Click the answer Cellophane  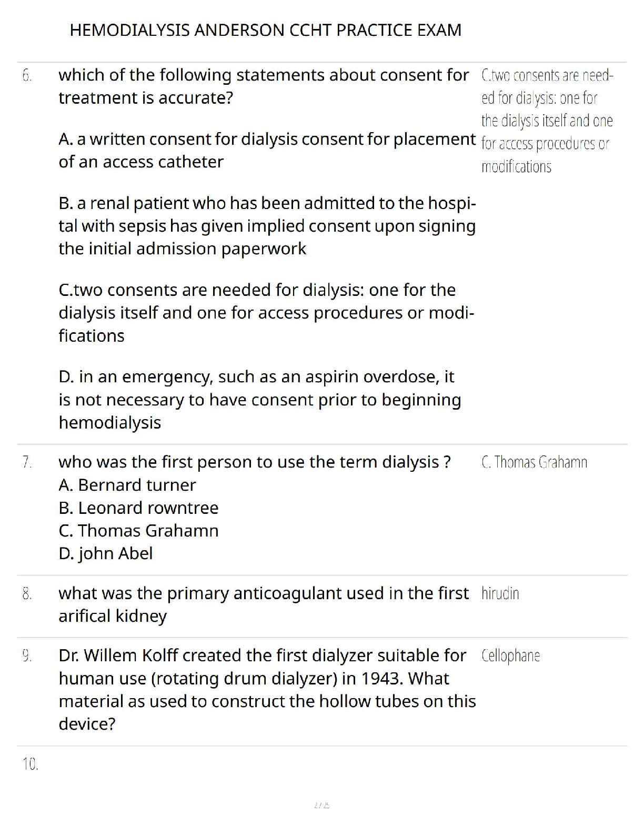tap(510, 656)
